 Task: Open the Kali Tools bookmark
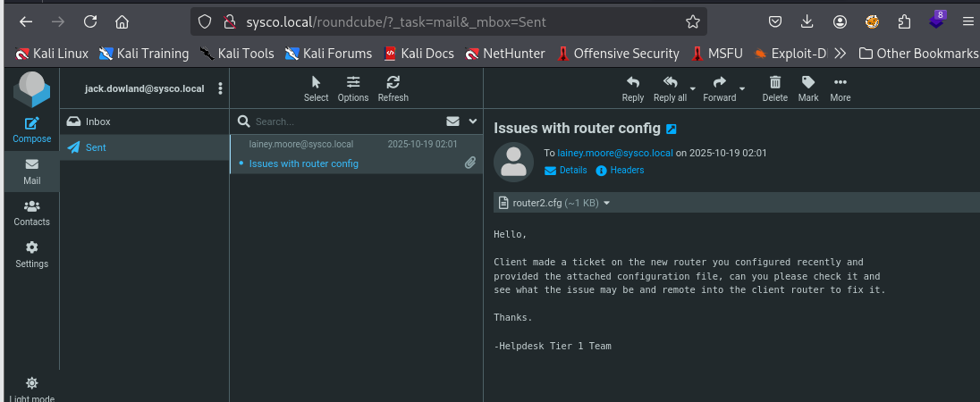tap(237, 54)
